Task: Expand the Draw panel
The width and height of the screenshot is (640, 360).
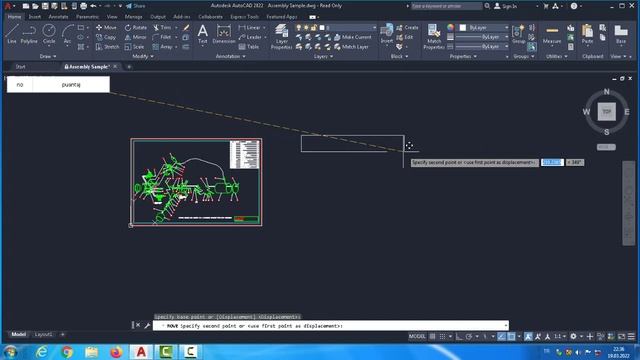Action: (48, 56)
